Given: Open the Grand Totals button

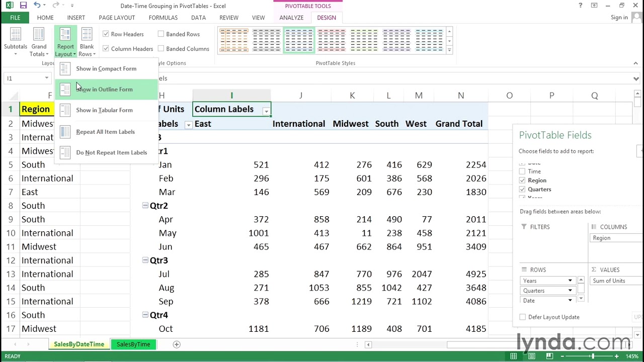Looking at the screenshot, I should [x=39, y=42].
